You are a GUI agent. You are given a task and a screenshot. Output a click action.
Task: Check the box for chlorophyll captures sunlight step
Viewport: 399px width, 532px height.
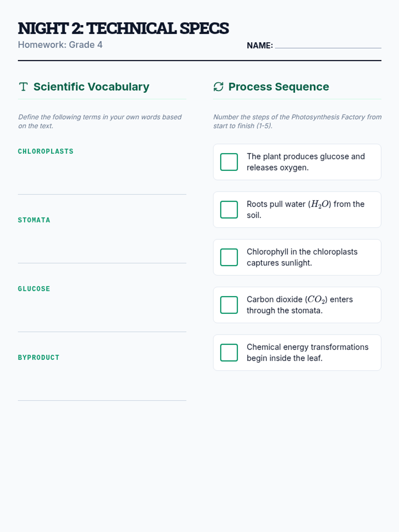(229, 257)
